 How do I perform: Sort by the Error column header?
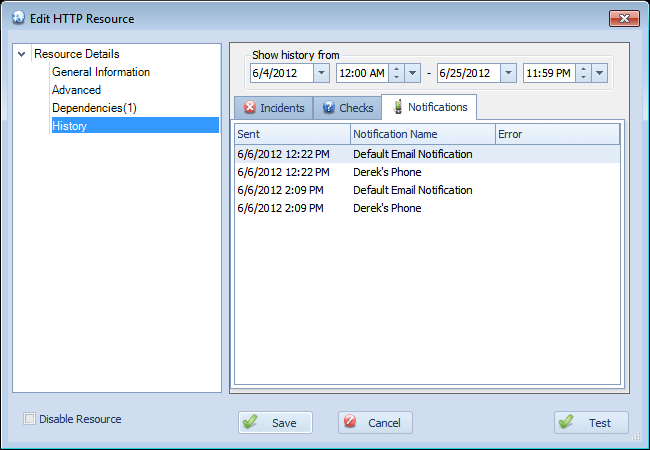point(558,134)
